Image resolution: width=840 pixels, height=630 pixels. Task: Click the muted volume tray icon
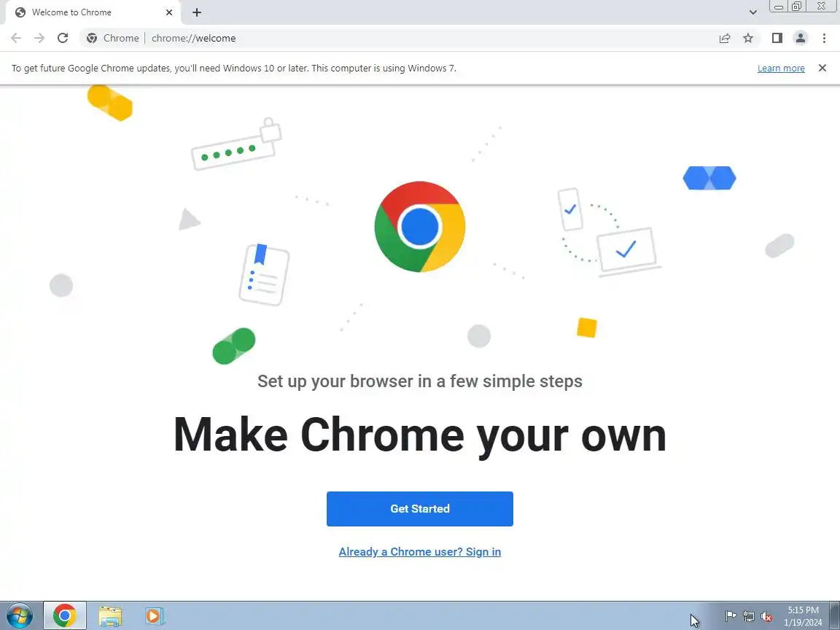766,617
